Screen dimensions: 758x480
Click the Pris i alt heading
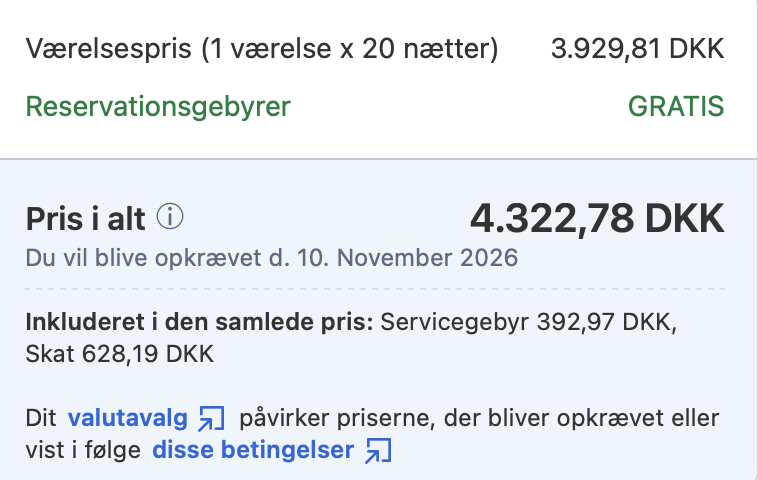86,219
